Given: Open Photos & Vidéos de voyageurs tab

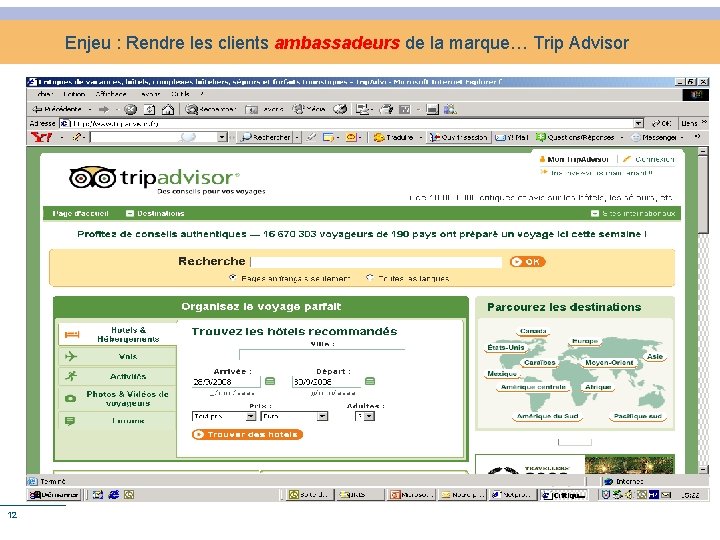Looking at the screenshot, I should pyautogui.click(x=118, y=399).
